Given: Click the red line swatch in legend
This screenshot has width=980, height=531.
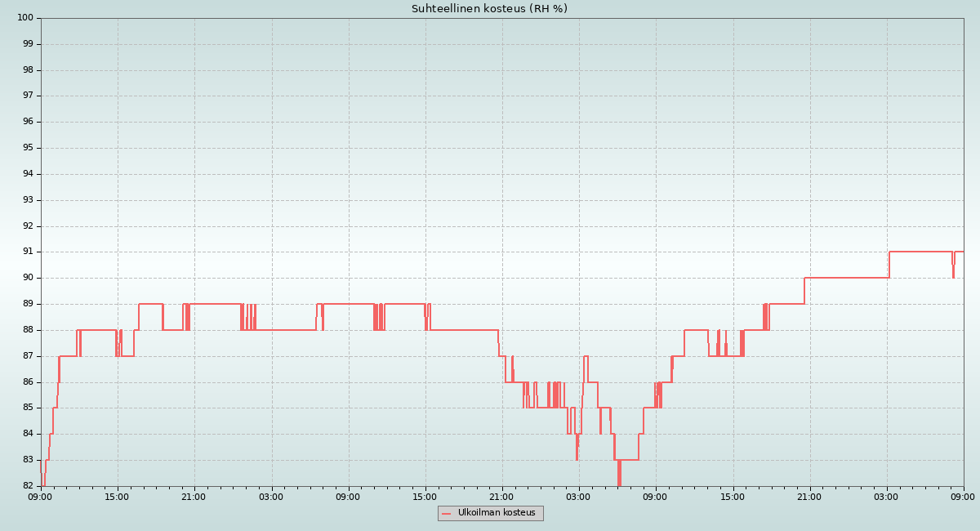Looking at the screenshot, I should coord(446,514).
